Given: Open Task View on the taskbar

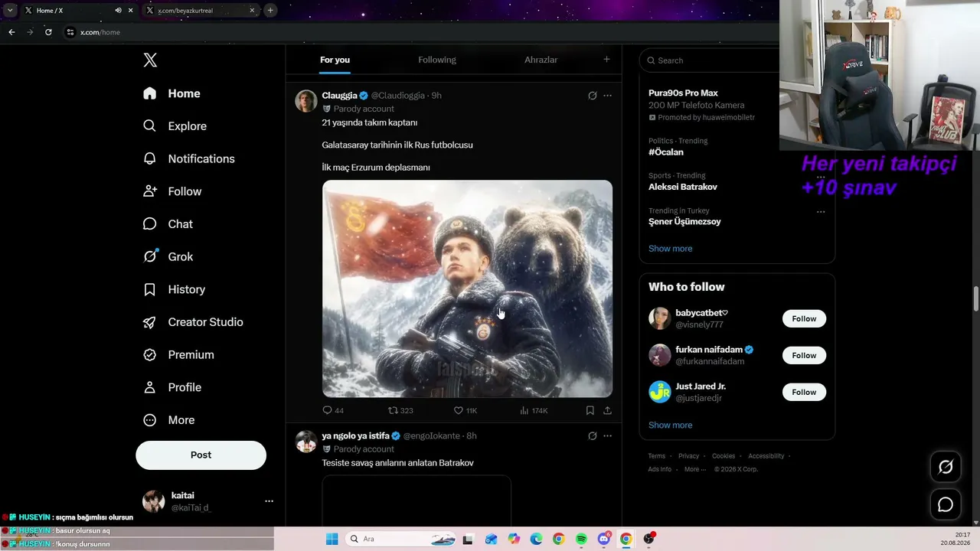Looking at the screenshot, I should pos(468,539).
